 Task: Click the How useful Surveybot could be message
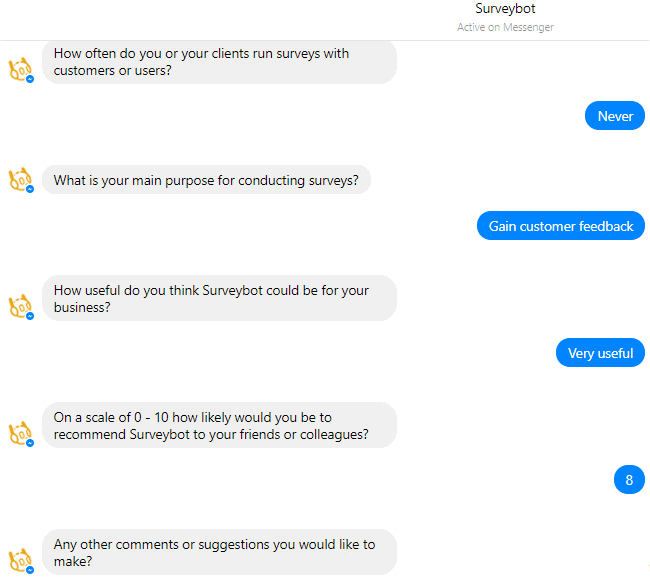click(x=219, y=298)
